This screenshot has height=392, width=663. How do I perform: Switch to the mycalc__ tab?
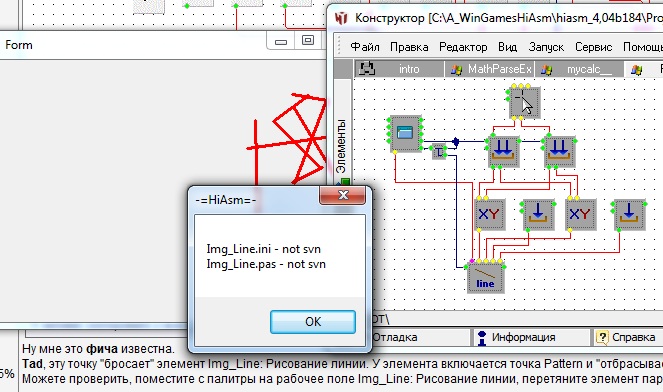[x=579, y=69]
